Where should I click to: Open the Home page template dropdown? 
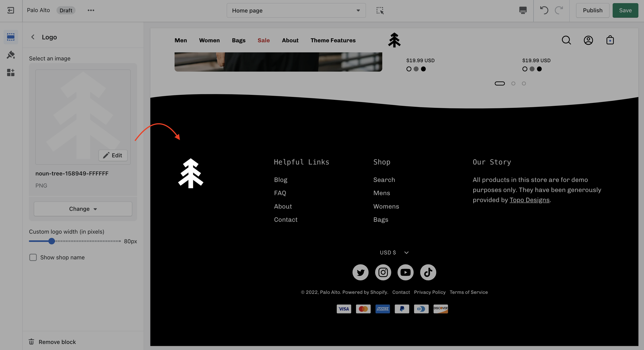pyautogui.click(x=296, y=11)
